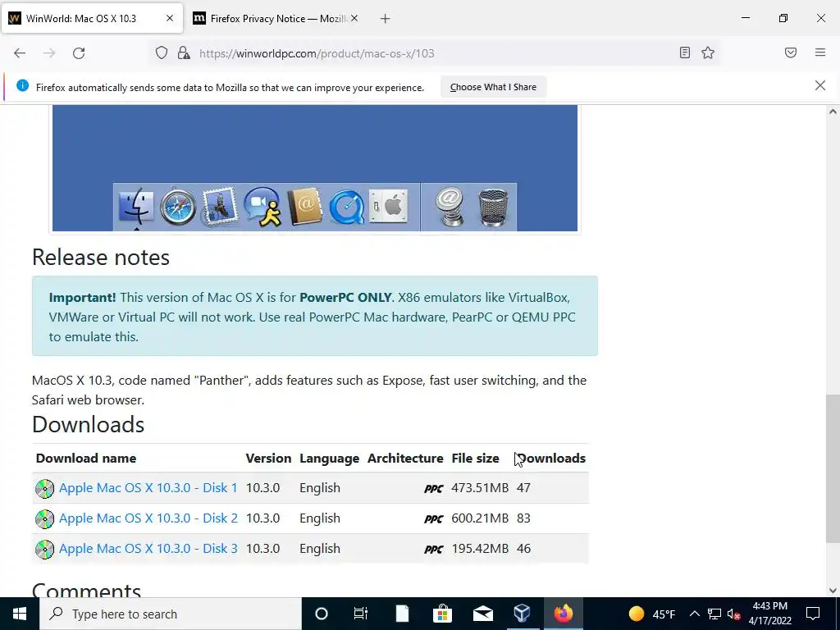The image size is (840, 630).
Task: Click the PPC icon in Disk 1 row
Action: [433, 489]
